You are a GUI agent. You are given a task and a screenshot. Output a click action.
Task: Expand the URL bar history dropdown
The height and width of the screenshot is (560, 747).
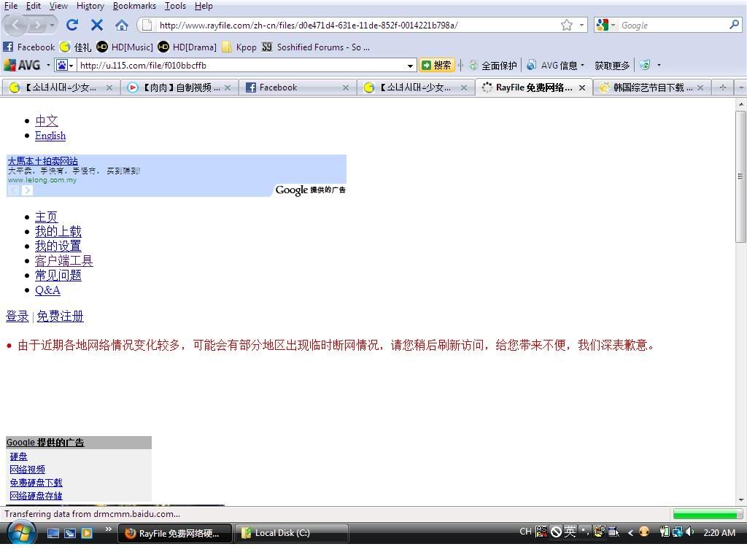click(581, 25)
